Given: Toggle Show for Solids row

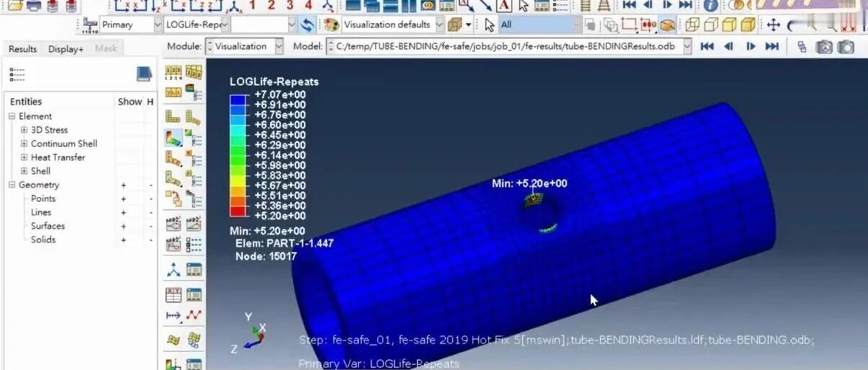Looking at the screenshot, I should pos(123,239).
